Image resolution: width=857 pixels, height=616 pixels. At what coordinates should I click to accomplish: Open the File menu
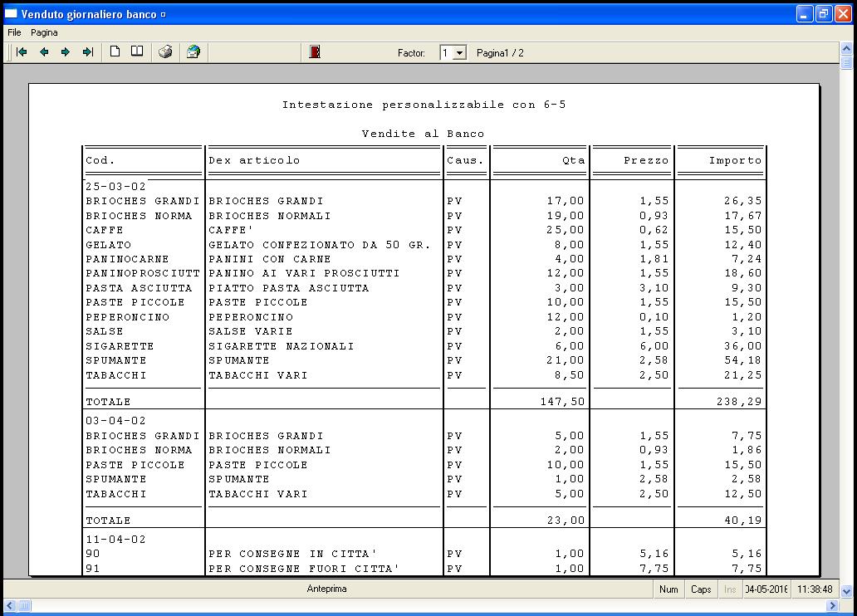point(14,32)
